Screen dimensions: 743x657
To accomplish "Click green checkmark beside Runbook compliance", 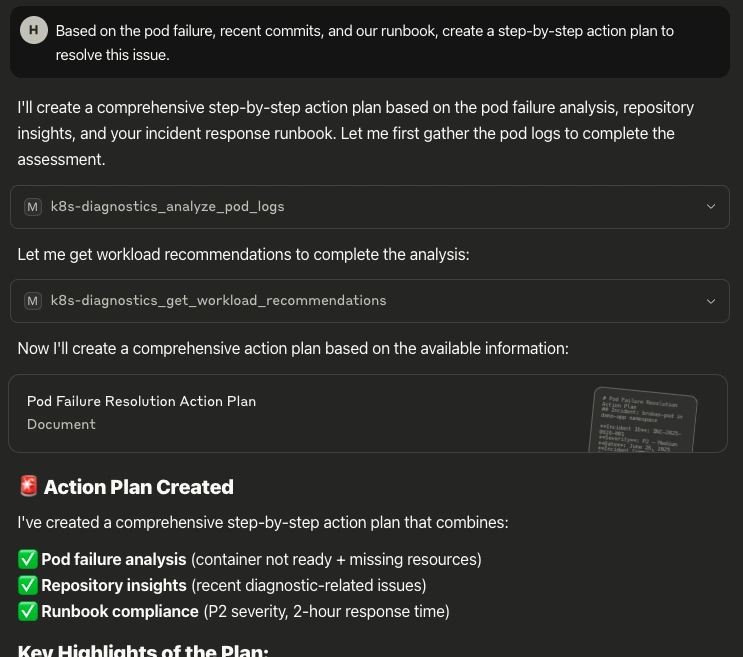I will pyautogui.click(x=27, y=612).
